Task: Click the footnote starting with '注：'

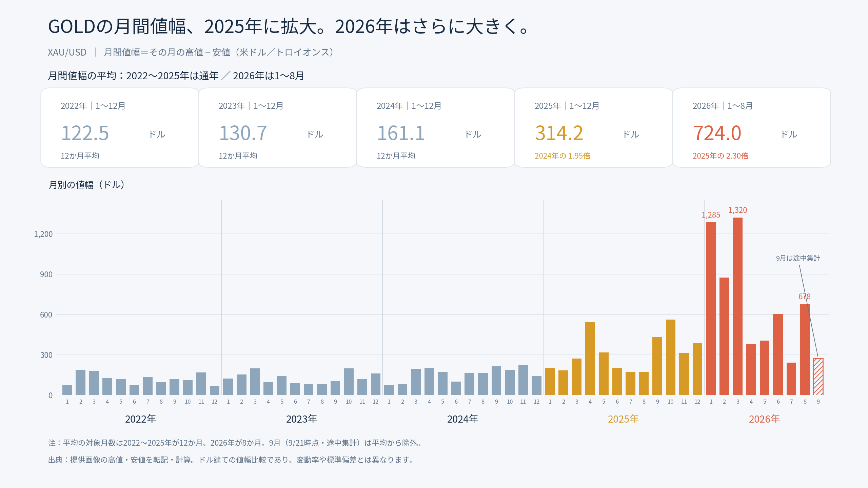Action: point(235,443)
